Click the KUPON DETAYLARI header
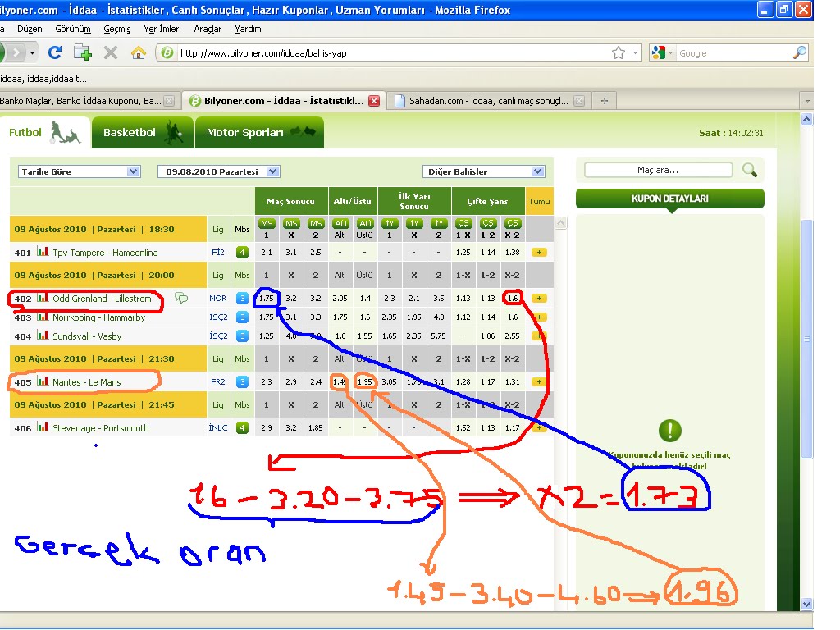The height and width of the screenshot is (630, 840). coord(669,199)
